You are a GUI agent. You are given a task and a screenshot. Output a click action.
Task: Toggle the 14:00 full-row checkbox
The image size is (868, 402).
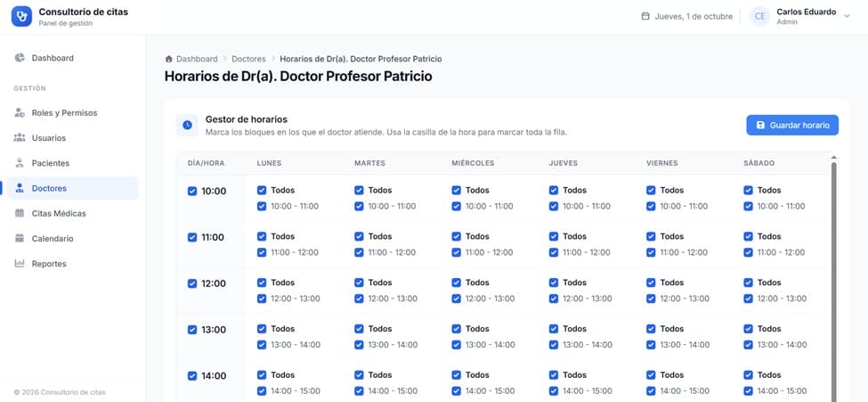(192, 376)
